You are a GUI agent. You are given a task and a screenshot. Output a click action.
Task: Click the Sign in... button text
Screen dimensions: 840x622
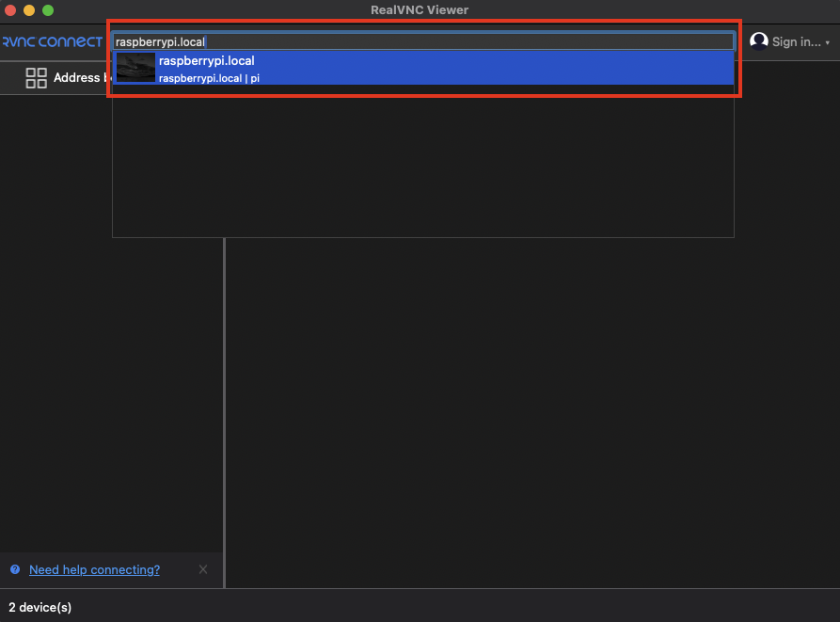tap(796, 41)
